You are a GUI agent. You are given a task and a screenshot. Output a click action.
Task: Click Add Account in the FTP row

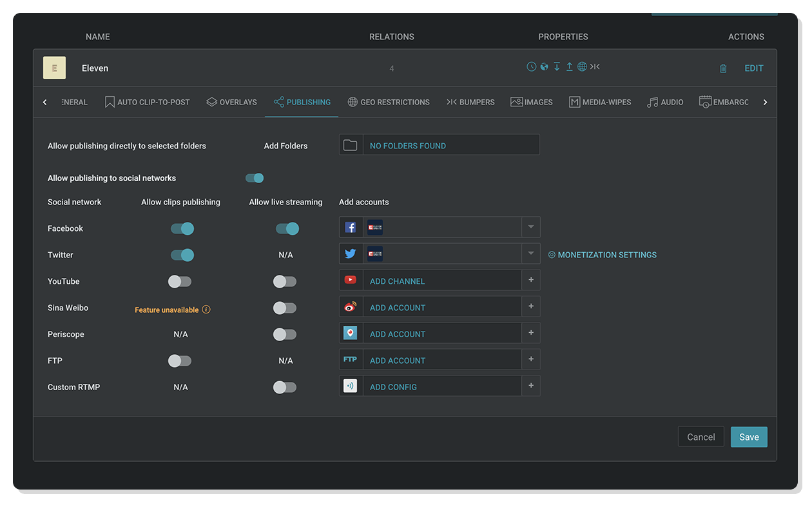pyautogui.click(x=398, y=361)
